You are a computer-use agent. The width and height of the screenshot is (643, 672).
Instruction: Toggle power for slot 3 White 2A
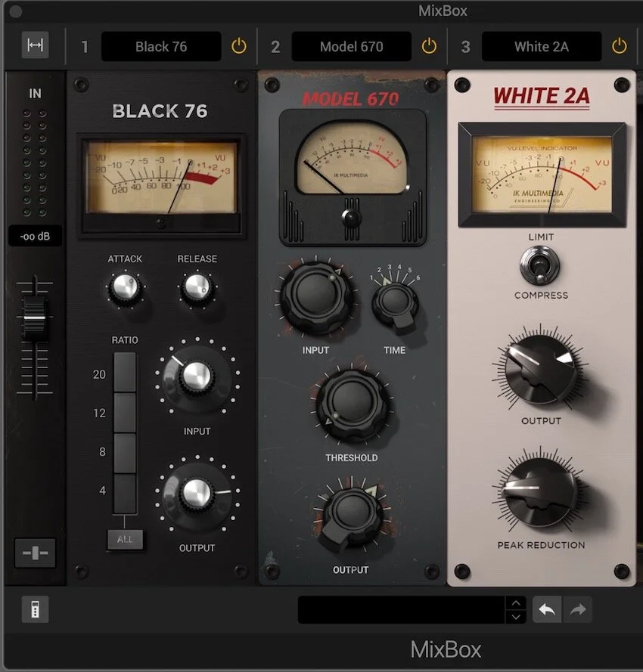pyautogui.click(x=619, y=46)
